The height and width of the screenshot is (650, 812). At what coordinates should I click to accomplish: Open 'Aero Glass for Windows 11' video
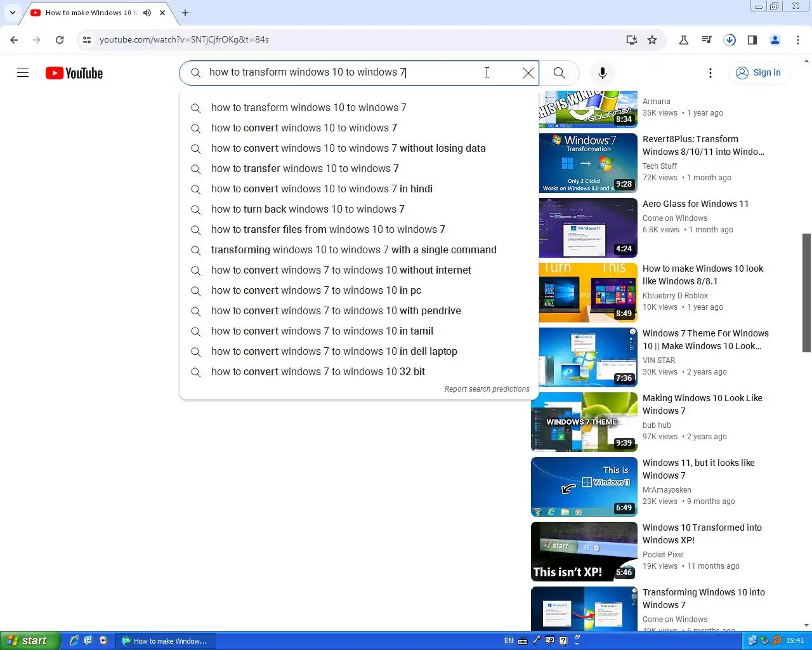tap(695, 204)
